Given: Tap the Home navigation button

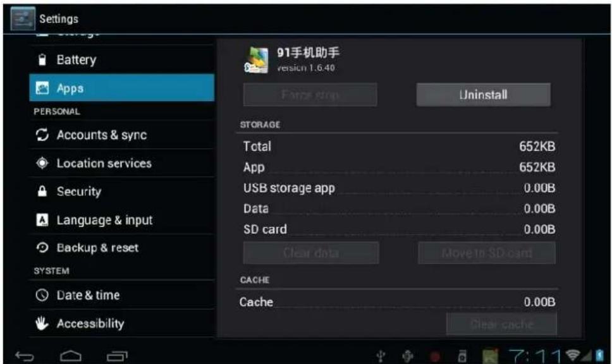Looking at the screenshot, I should (71, 356).
